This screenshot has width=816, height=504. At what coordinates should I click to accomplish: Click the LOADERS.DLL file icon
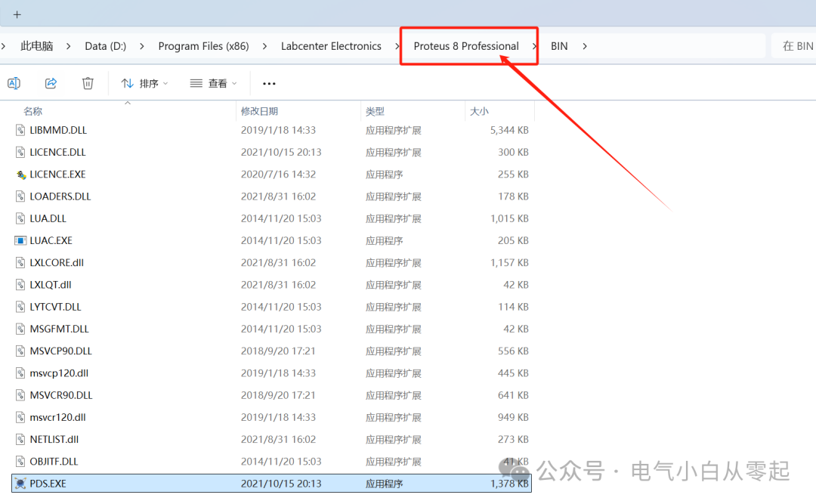coord(20,196)
